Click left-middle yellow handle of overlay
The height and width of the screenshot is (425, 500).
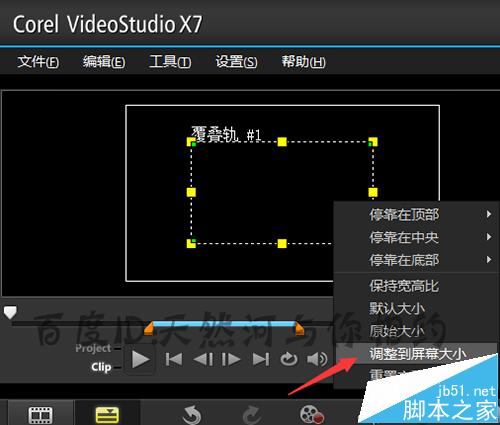[191, 192]
